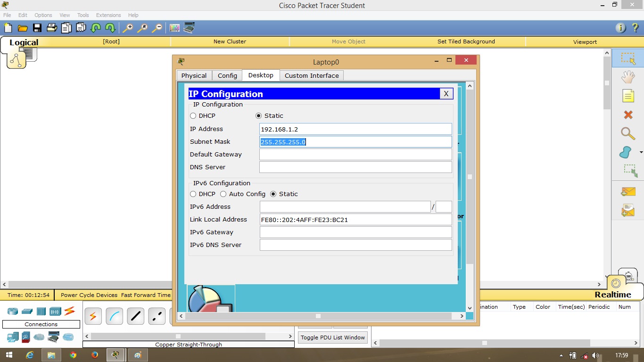Open the custom devices dialog
This screenshot has width=644, height=362.
[189, 28]
